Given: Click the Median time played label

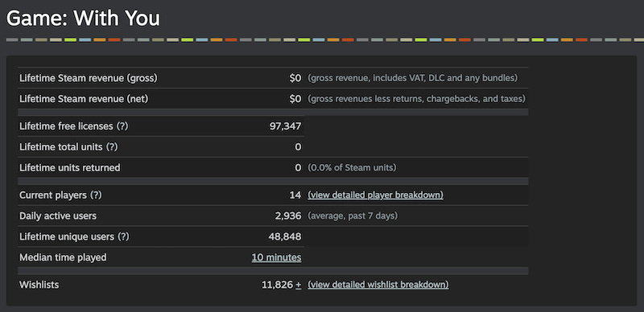Looking at the screenshot, I should pos(63,258).
